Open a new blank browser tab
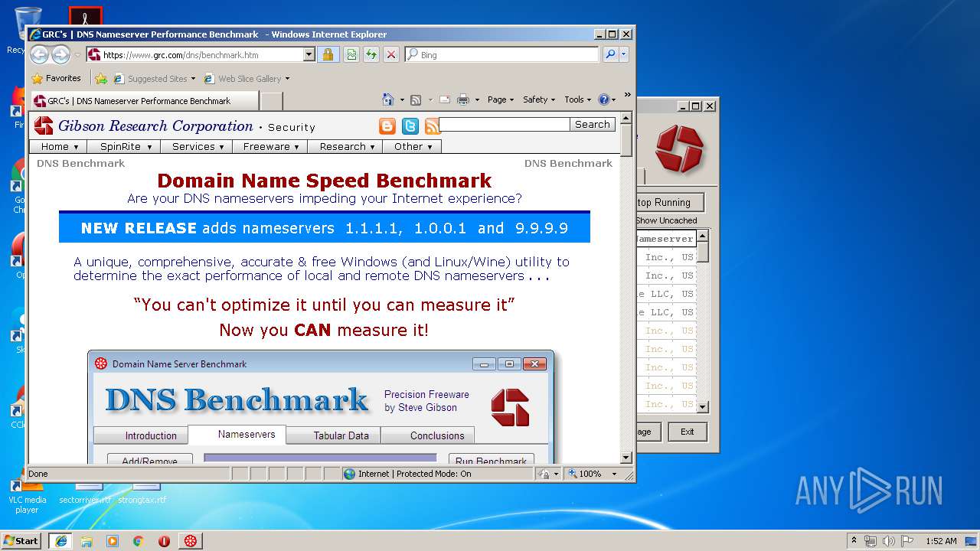The image size is (980, 551). point(271,101)
